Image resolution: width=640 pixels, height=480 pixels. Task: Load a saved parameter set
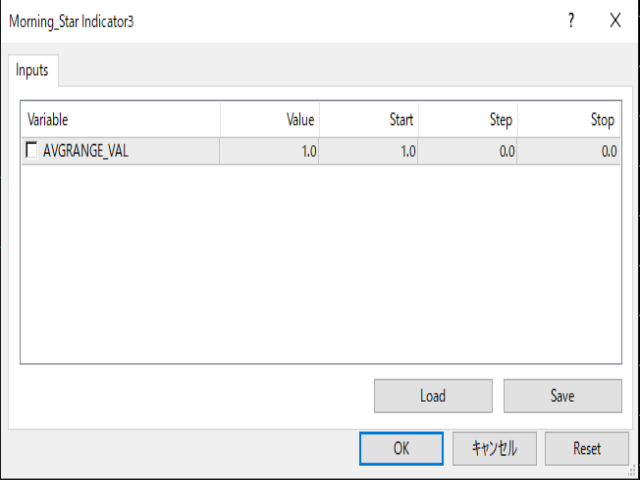tap(433, 396)
